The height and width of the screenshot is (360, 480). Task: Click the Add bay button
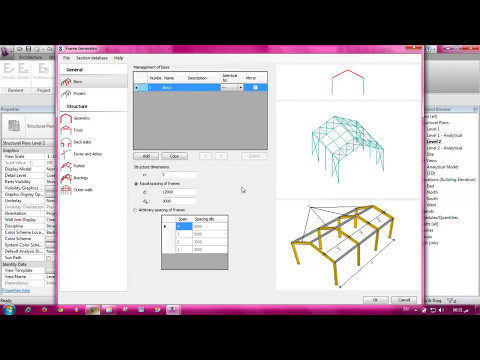(146, 156)
